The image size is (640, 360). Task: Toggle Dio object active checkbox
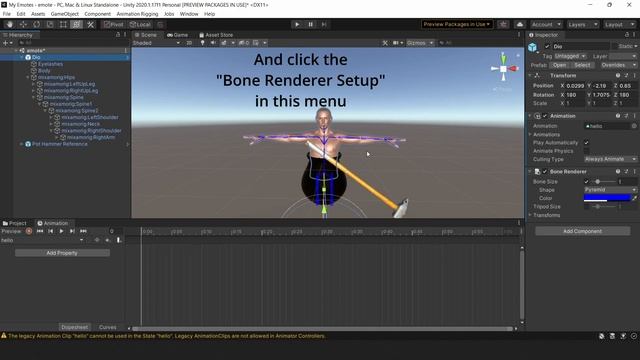(547, 47)
